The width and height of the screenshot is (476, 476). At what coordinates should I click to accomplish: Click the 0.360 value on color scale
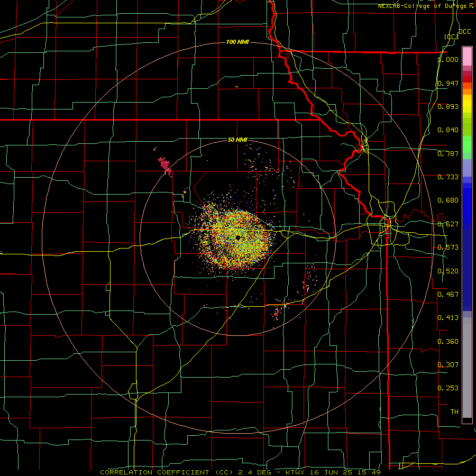[x=448, y=342]
